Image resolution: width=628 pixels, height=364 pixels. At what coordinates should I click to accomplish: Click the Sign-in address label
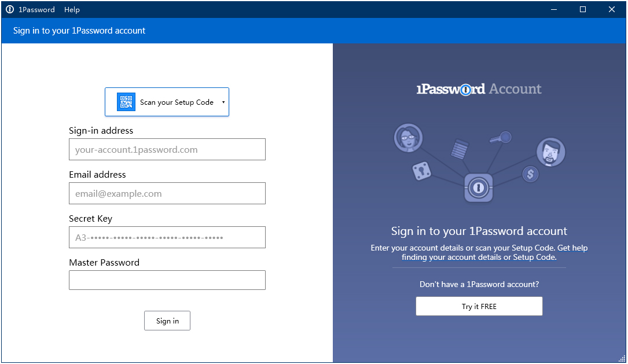point(101,131)
